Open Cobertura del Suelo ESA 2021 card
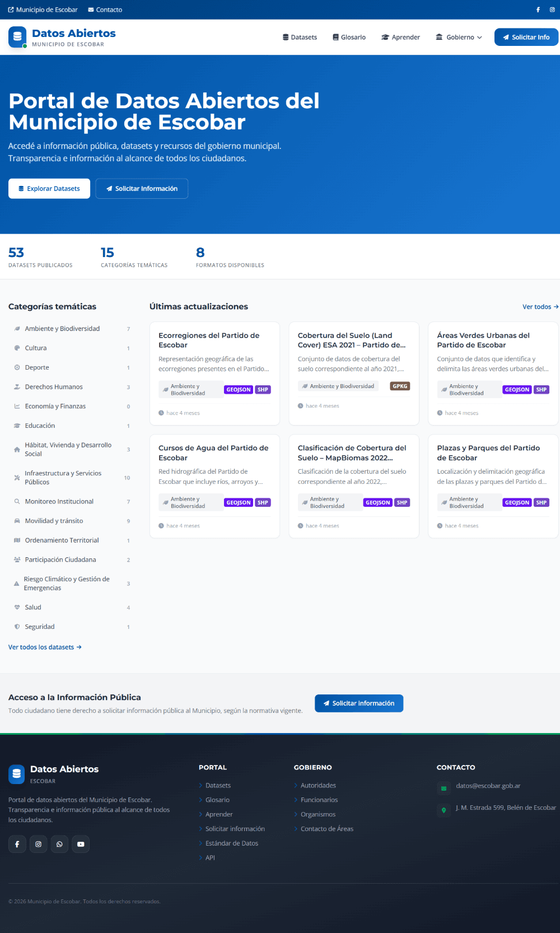 point(354,374)
